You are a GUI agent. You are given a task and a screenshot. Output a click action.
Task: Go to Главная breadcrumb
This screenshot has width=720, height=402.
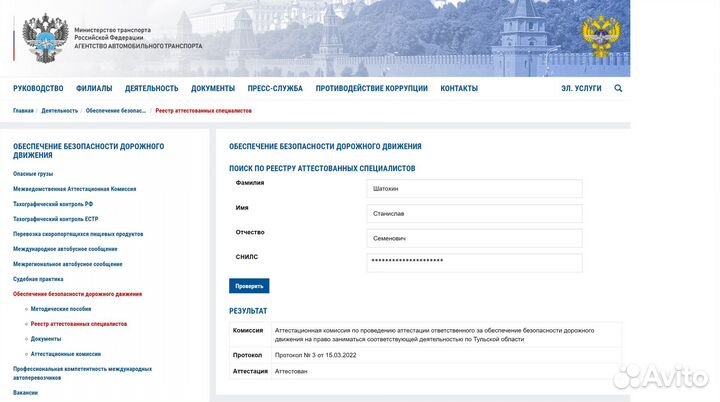coord(23,111)
